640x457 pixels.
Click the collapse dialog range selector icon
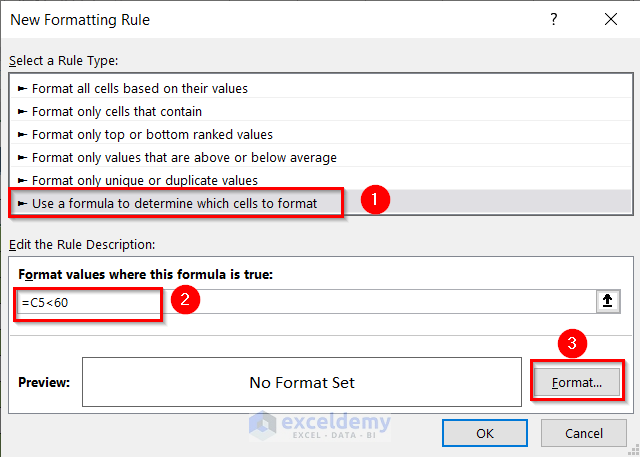(606, 302)
